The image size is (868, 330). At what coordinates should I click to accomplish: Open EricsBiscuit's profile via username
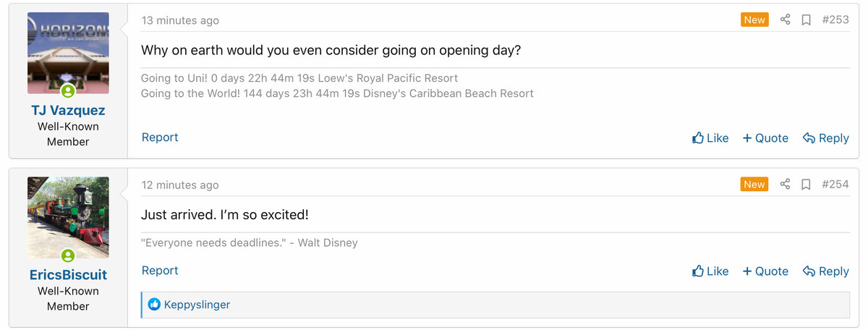click(68, 275)
